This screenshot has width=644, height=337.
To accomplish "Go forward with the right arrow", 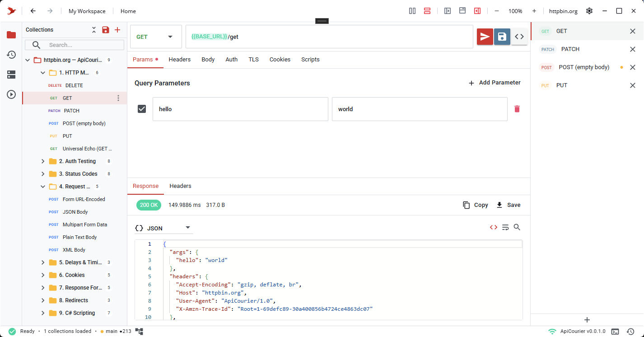I will click(x=50, y=11).
